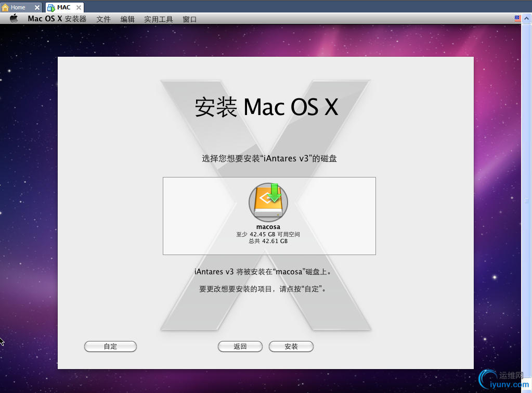Click the 要更改想要安装的项目 instruction text
Image resolution: width=532 pixels, height=393 pixels.
[x=262, y=289]
